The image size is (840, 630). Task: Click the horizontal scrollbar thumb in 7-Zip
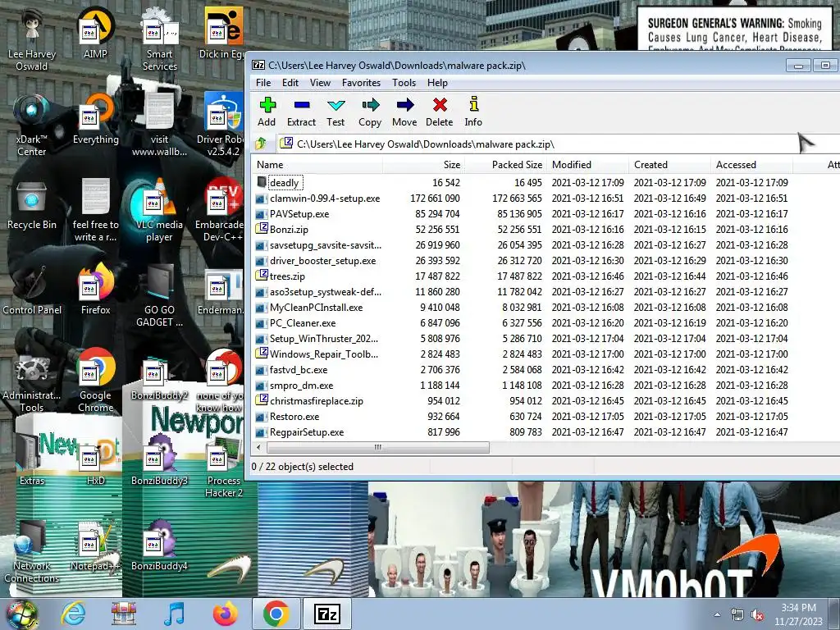tap(377, 447)
